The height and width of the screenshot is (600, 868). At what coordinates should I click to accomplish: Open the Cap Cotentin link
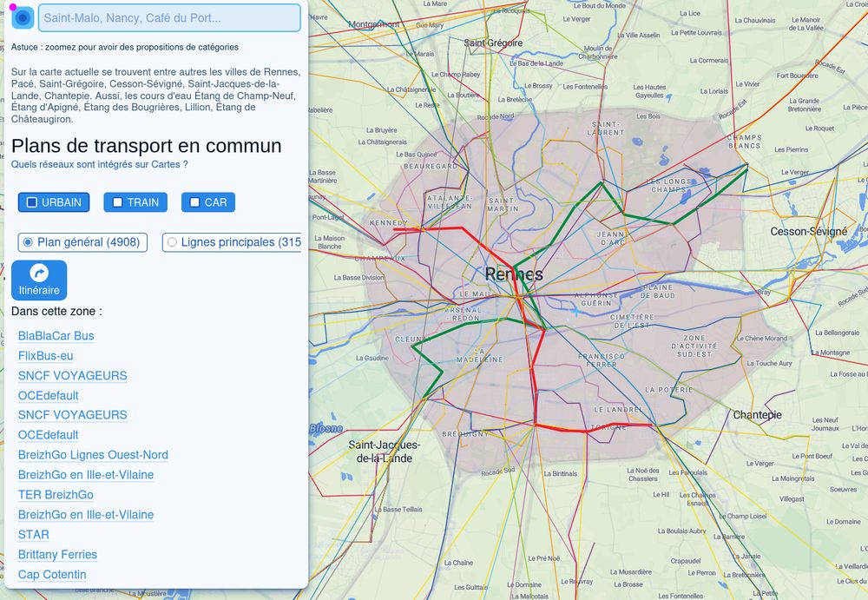click(x=52, y=575)
